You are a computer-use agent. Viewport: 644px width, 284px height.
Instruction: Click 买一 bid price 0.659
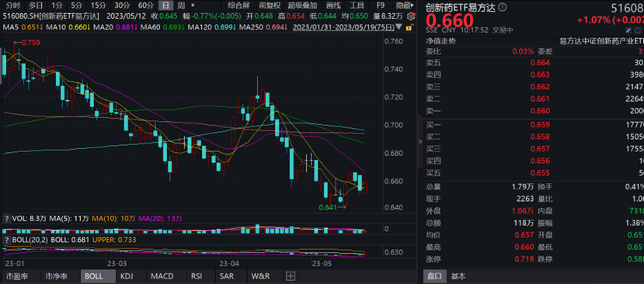tap(540, 125)
